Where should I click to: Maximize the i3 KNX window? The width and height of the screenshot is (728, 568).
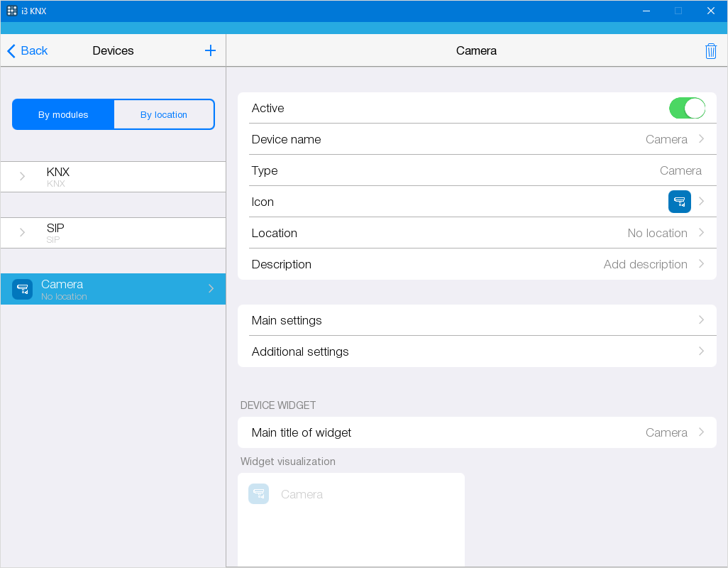point(678,11)
